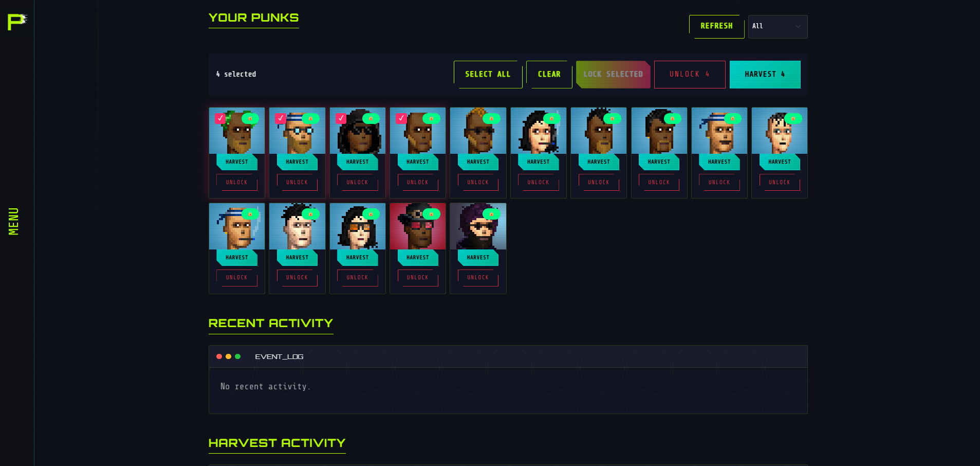
Task: Click the HARVEST ACTIVITY heading
Action: [277, 443]
